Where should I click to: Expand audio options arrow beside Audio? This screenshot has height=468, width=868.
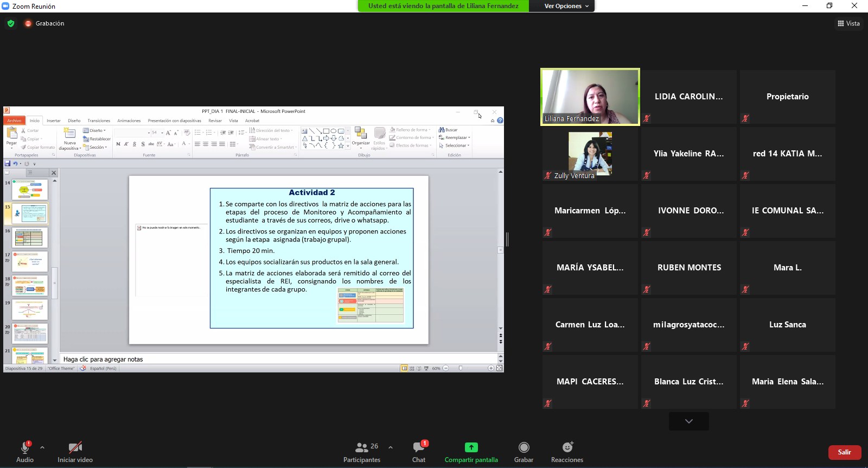point(42,447)
